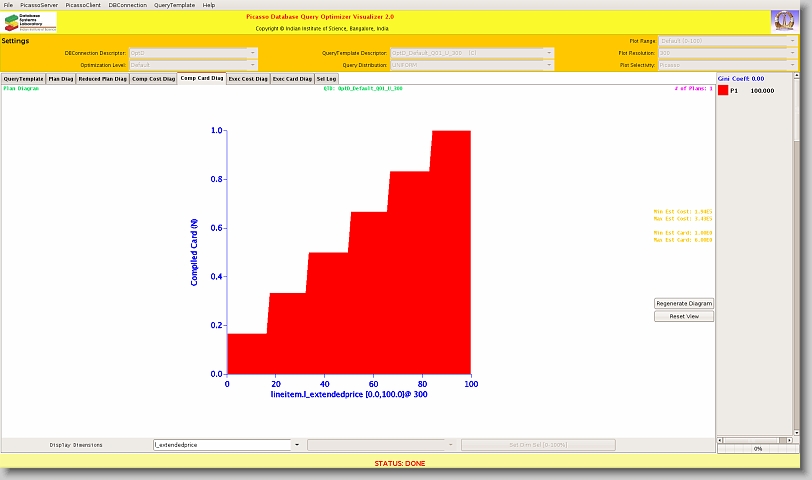Open the Help menu
The height and width of the screenshot is (480, 812).
pyautogui.click(x=209, y=5)
